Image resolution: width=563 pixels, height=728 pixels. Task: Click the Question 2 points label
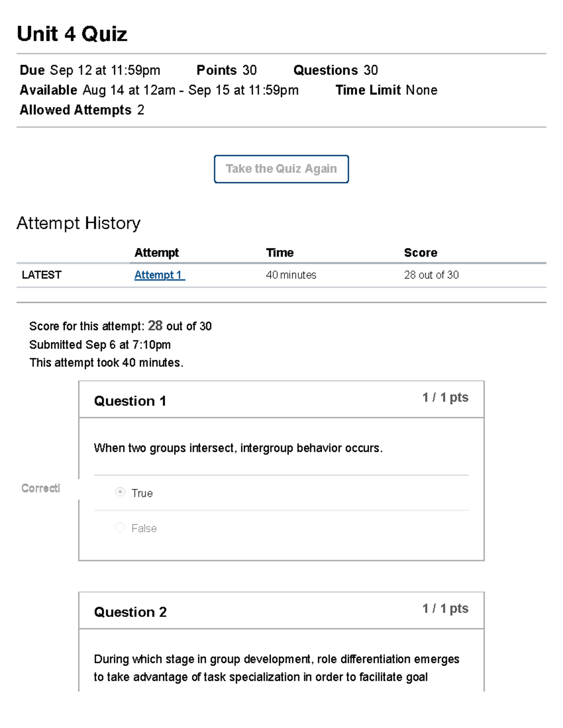(445, 608)
